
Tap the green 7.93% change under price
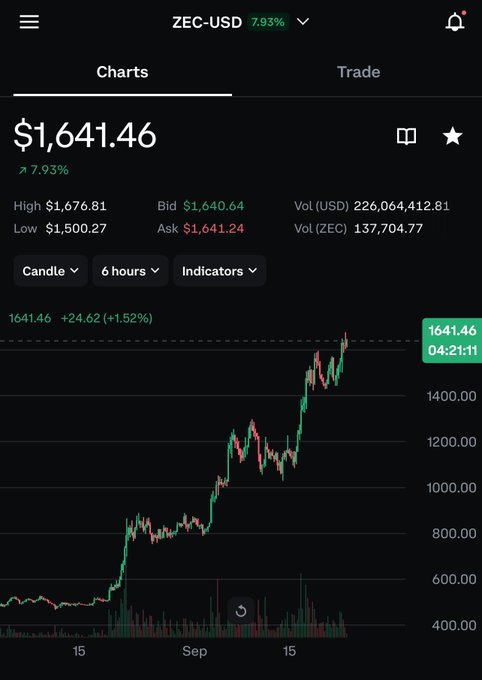click(43, 170)
